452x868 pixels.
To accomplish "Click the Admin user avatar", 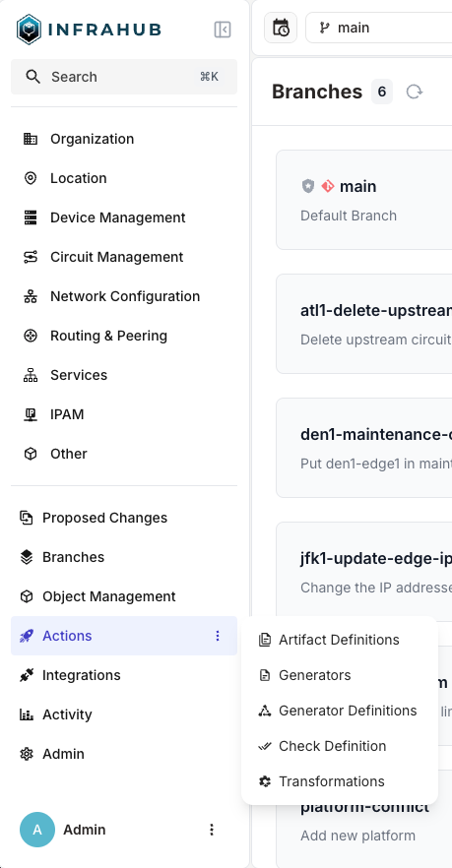I will click(x=37, y=830).
